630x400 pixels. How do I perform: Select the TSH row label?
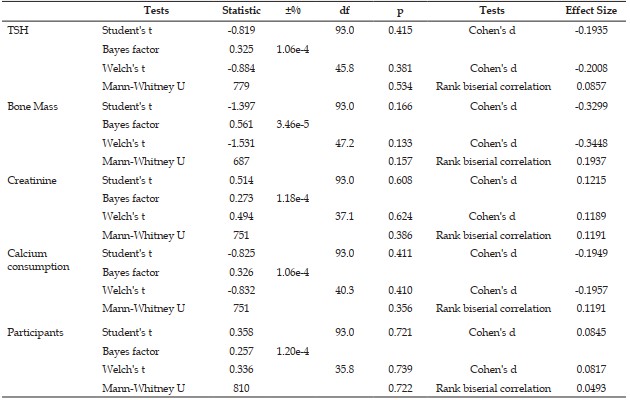tap(18, 30)
